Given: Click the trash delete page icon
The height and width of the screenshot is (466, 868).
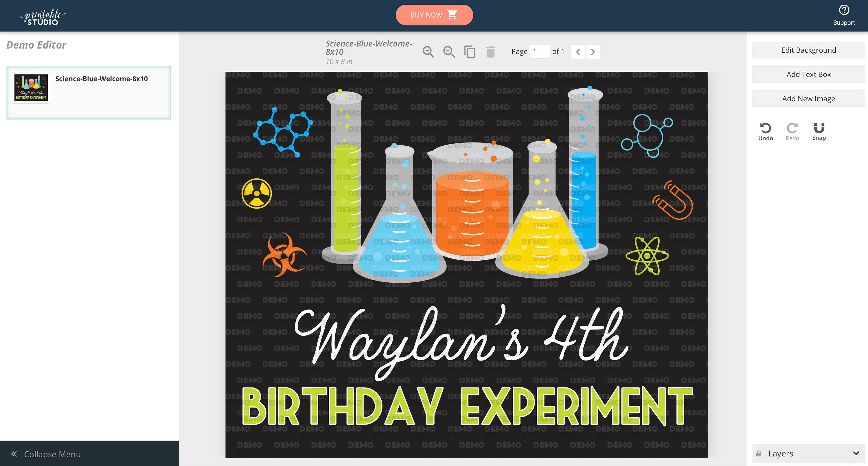Looking at the screenshot, I should pyautogui.click(x=491, y=52).
